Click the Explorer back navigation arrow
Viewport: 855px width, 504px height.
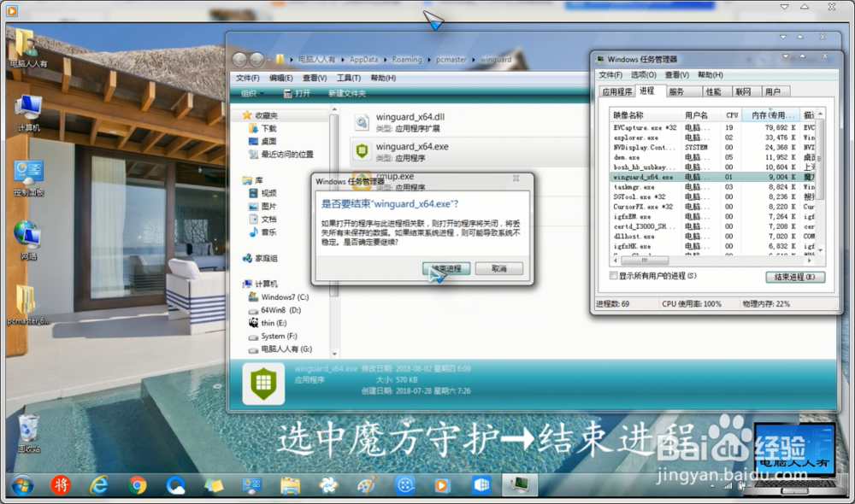pos(239,60)
